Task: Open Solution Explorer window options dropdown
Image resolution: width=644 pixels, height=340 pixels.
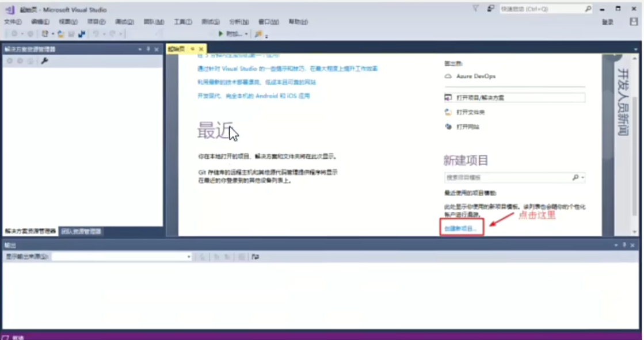Action: click(140, 49)
